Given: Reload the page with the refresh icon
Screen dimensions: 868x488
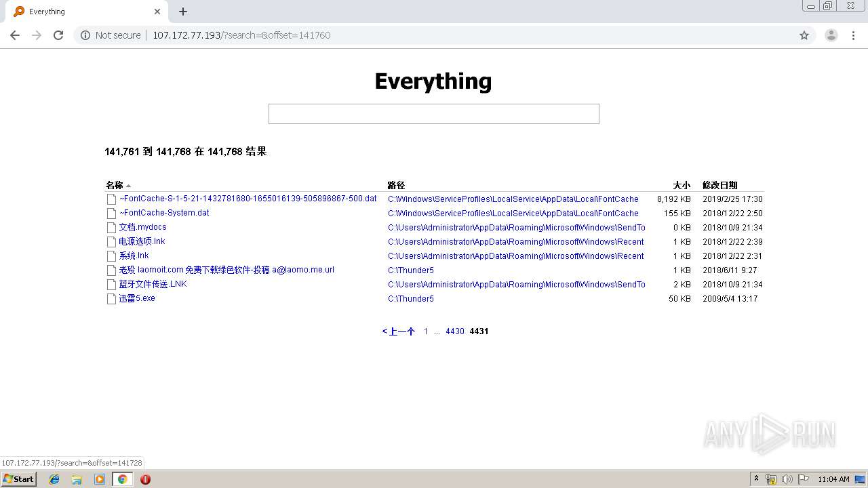Looking at the screenshot, I should 58,35.
